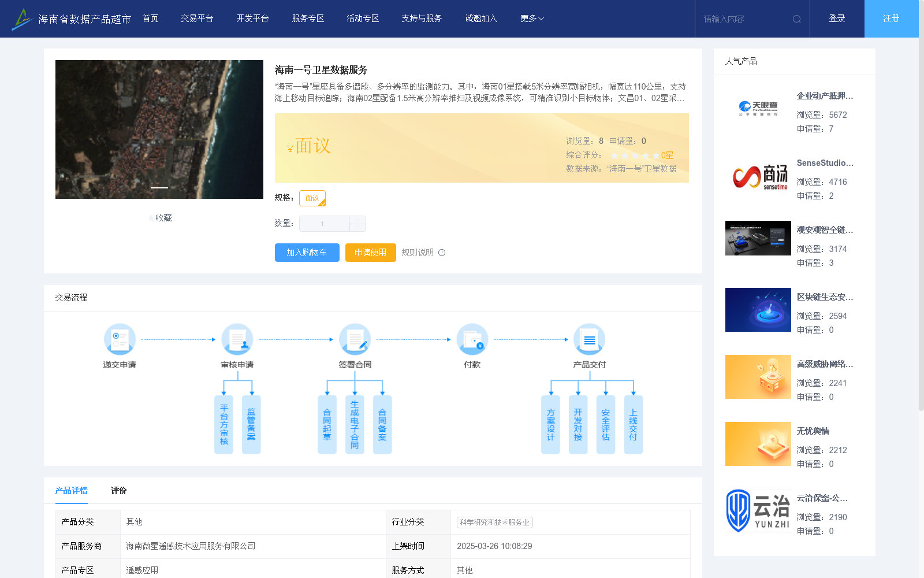The height and width of the screenshot is (578, 924).
Task: Click the 签署合同 flow step icon
Action: 355,339
